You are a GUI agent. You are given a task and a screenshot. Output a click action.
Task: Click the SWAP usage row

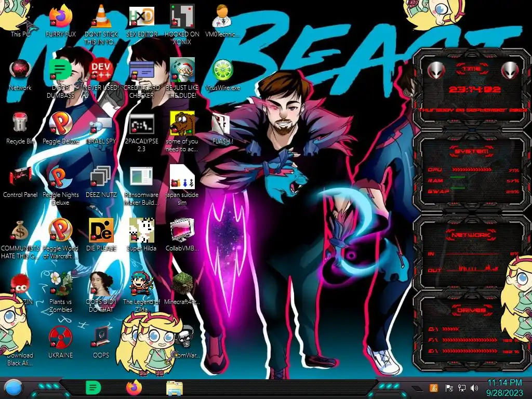coord(473,191)
